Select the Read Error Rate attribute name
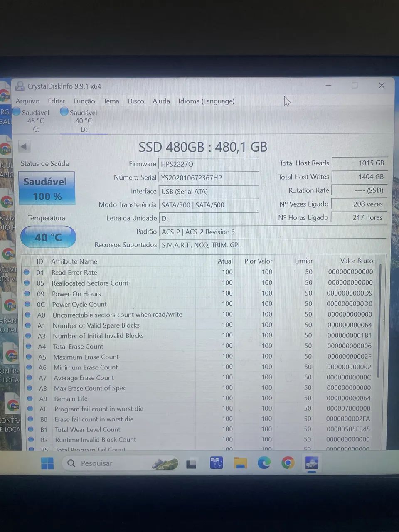Image resolution: width=399 pixels, height=532 pixels. [74, 273]
